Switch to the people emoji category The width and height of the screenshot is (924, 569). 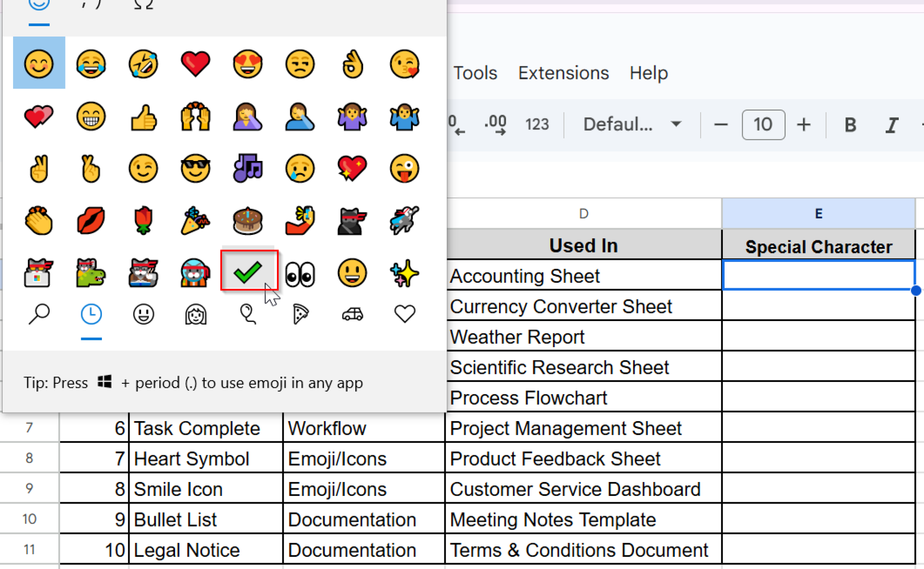pyautogui.click(x=143, y=314)
